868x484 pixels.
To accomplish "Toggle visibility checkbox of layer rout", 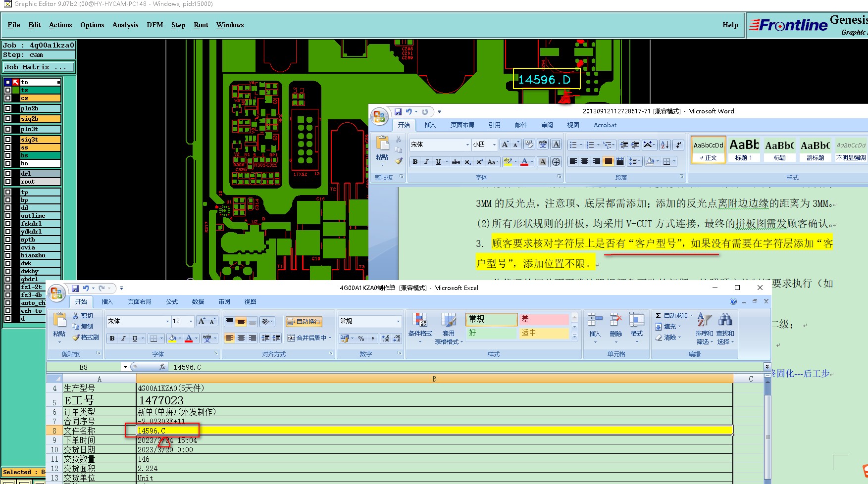I will point(8,182).
